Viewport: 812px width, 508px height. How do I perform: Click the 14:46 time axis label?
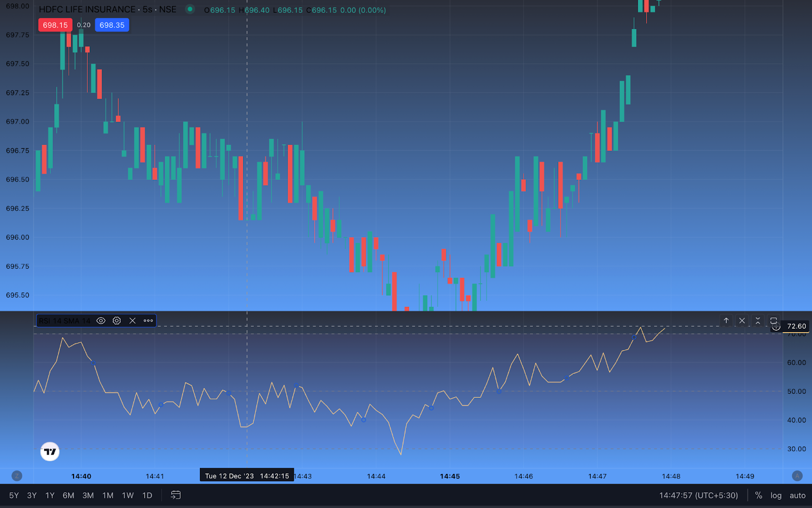(523, 476)
